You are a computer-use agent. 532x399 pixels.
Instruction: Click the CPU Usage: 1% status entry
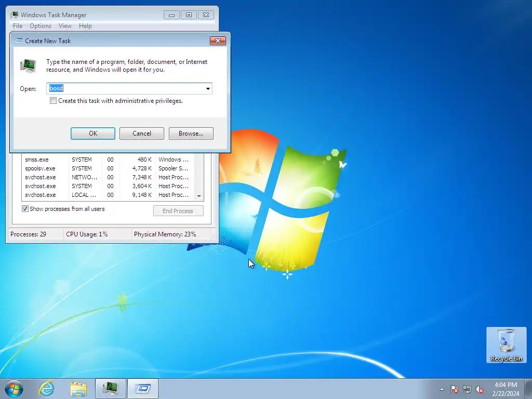pos(87,234)
